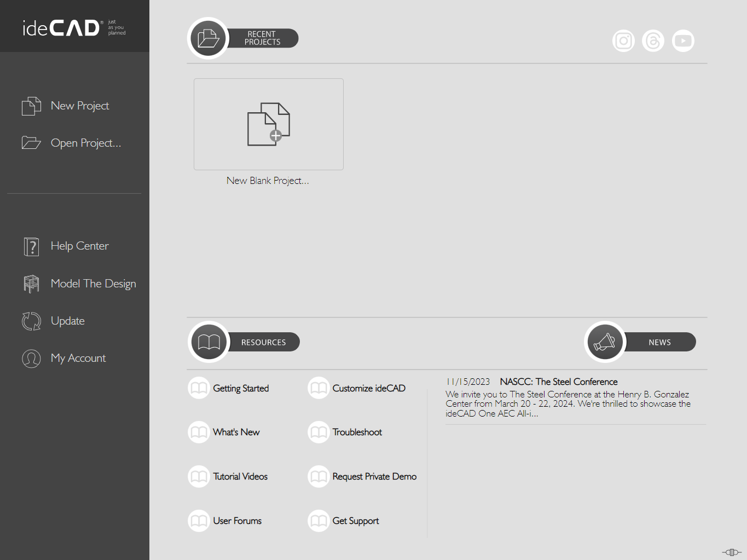Image resolution: width=747 pixels, height=560 pixels.
Task: Click the News megaphone icon
Action: 605,342
